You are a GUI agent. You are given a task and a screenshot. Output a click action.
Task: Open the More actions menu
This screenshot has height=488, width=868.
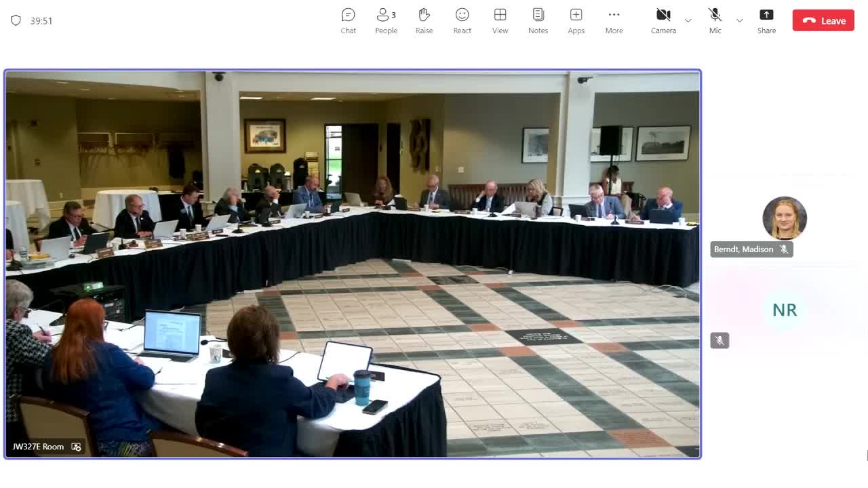(x=614, y=20)
